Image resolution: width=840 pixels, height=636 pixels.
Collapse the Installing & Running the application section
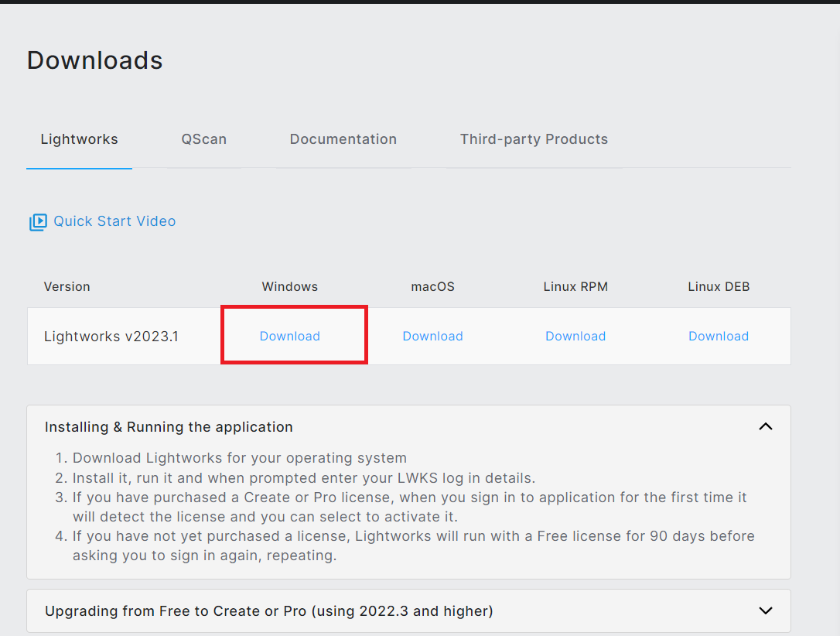pyautogui.click(x=765, y=426)
